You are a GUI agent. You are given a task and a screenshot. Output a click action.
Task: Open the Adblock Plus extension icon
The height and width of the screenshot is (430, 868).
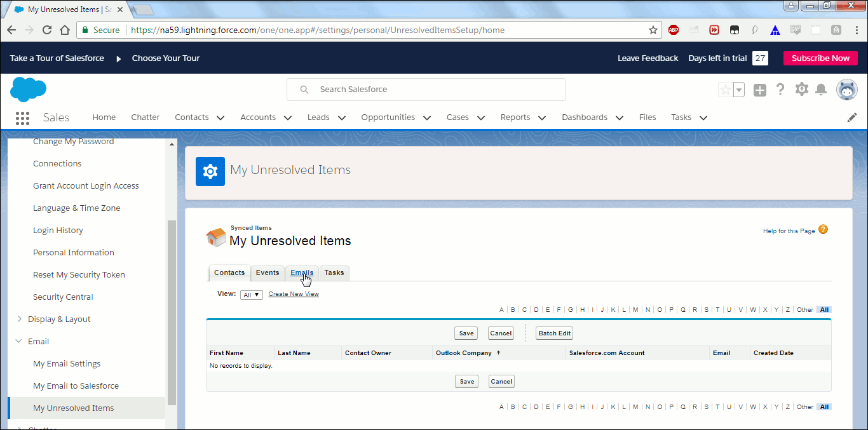(x=674, y=30)
